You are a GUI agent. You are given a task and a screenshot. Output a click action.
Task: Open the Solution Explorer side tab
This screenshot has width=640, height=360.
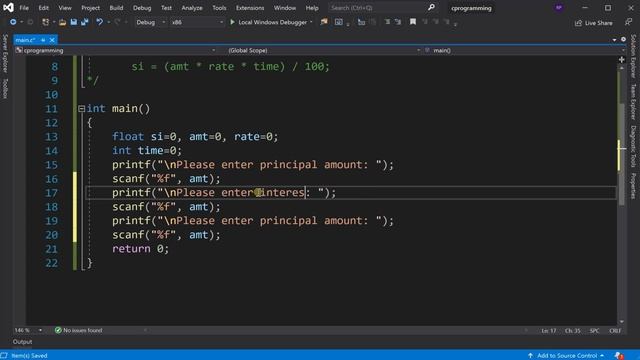(x=633, y=56)
